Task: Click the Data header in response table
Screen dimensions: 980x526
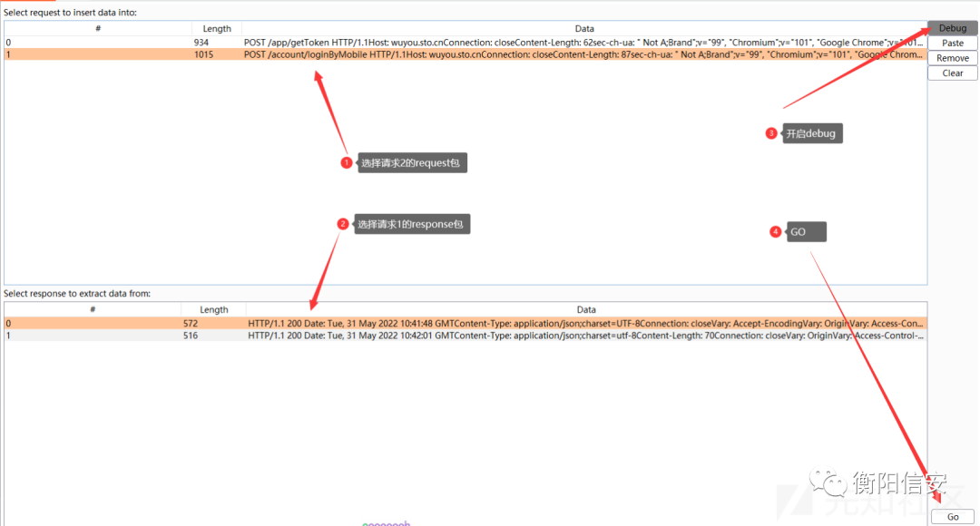Action: tap(586, 309)
